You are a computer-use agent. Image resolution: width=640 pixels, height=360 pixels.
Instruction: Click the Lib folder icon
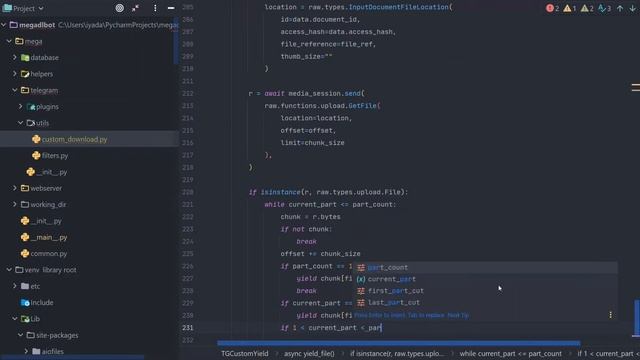pos(25,319)
